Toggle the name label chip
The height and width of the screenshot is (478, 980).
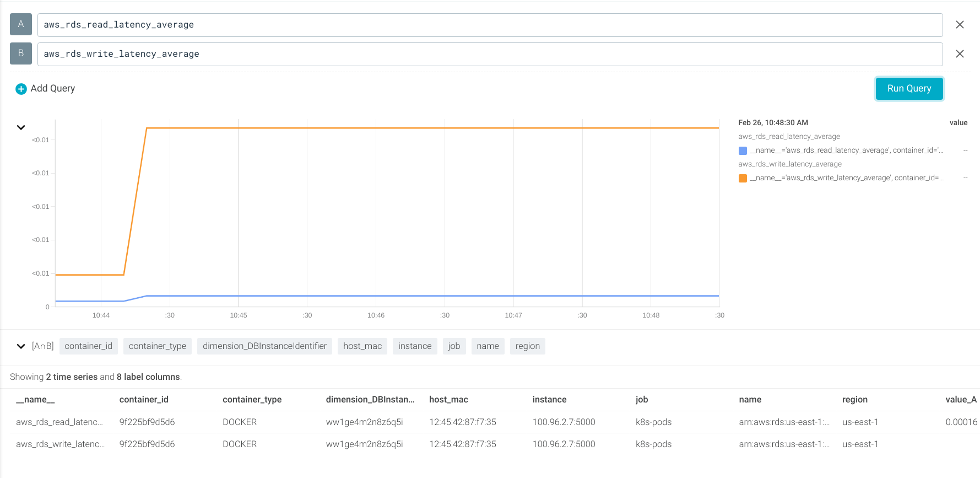click(488, 346)
